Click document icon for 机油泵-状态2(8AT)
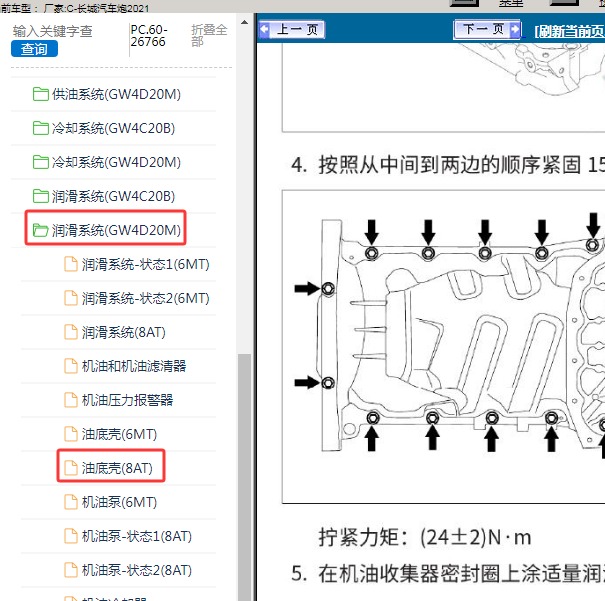This screenshot has width=605, height=601. click(x=71, y=570)
